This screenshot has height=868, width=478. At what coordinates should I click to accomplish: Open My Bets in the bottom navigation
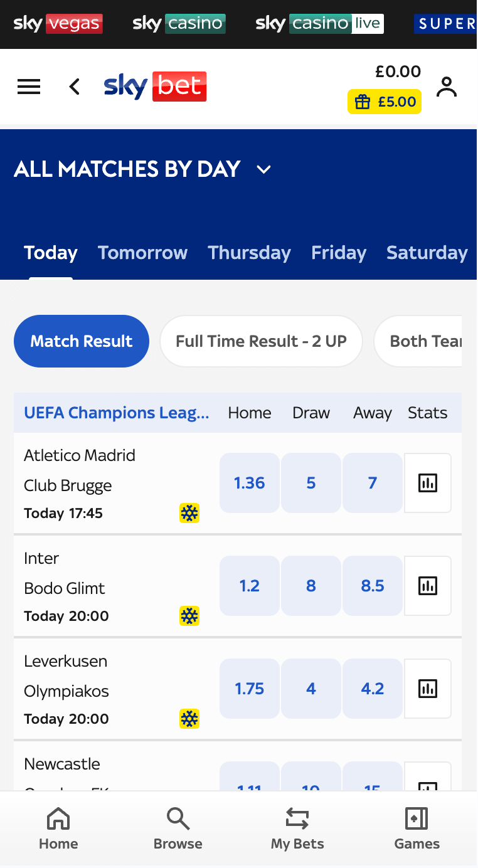pos(297,828)
